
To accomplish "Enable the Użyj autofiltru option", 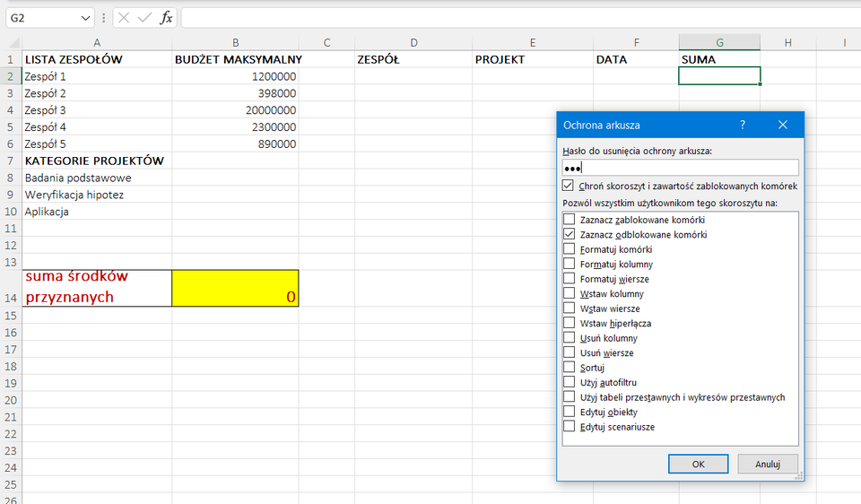I will pyautogui.click(x=569, y=382).
